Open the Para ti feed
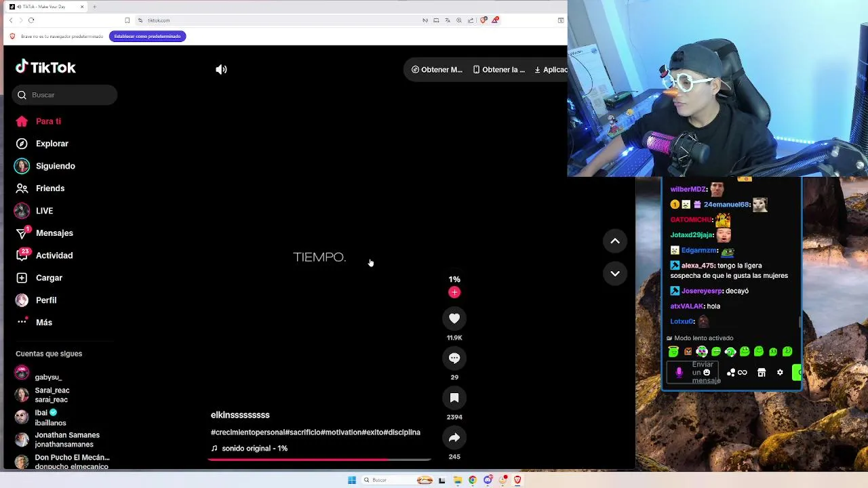This screenshot has width=868, height=488. [39, 121]
